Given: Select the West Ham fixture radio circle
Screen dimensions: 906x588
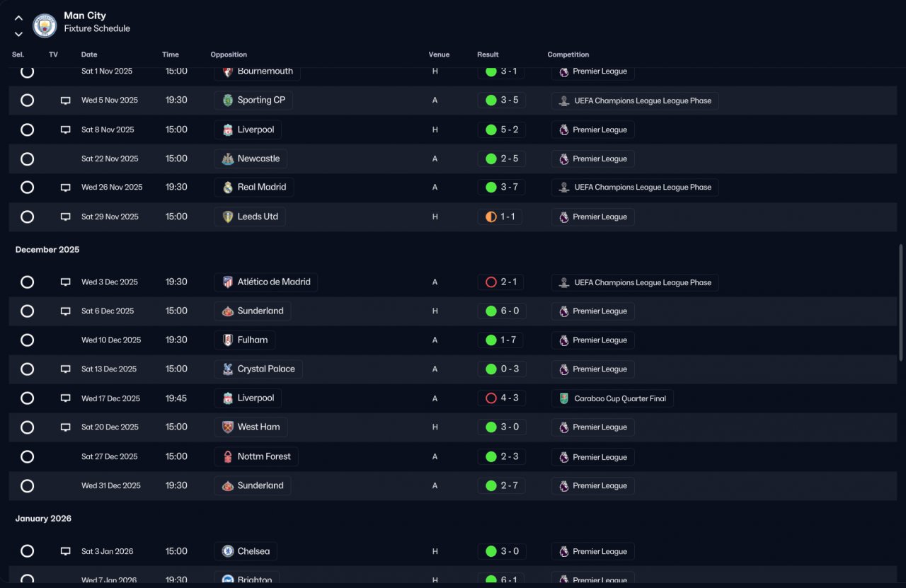Looking at the screenshot, I should [27, 427].
